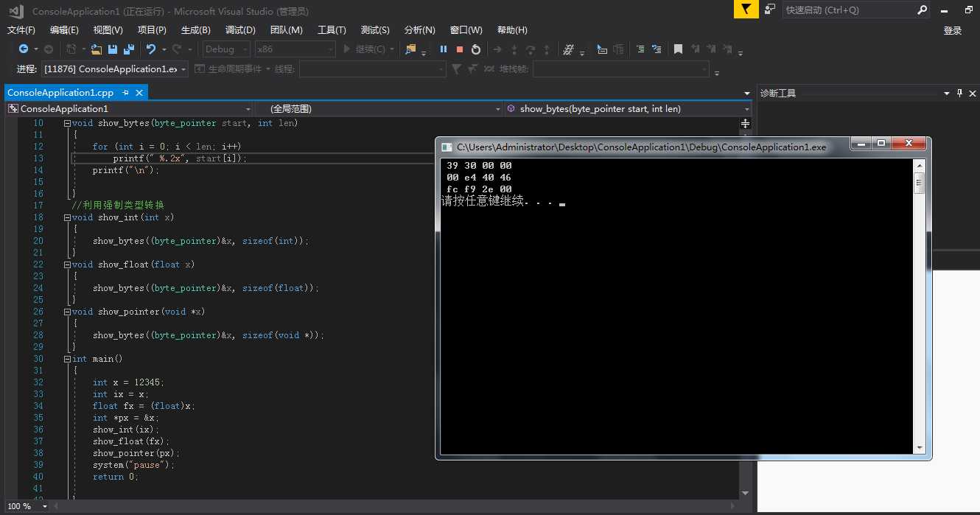This screenshot has height=515, width=980.
Task: Open the ConsoleApplication1 project scope dropdown
Action: [130, 109]
